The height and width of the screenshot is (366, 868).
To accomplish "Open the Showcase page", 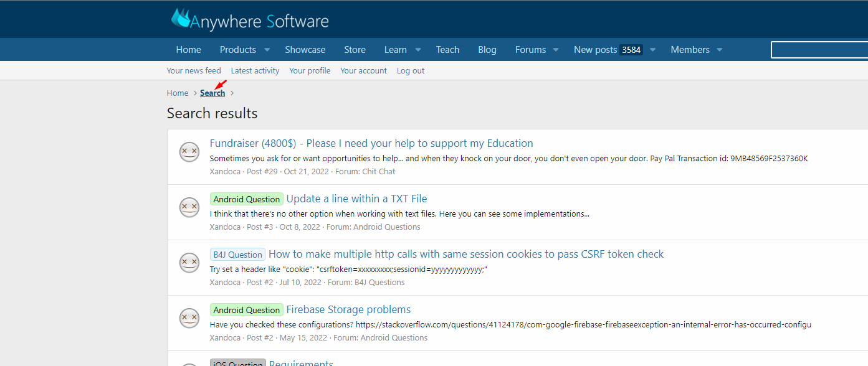I will 305,50.
